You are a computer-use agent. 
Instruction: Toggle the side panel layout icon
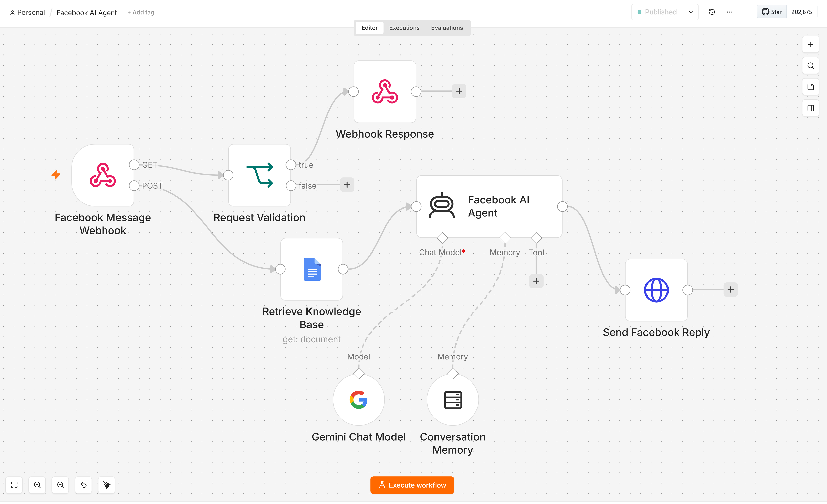pos(811,108)
